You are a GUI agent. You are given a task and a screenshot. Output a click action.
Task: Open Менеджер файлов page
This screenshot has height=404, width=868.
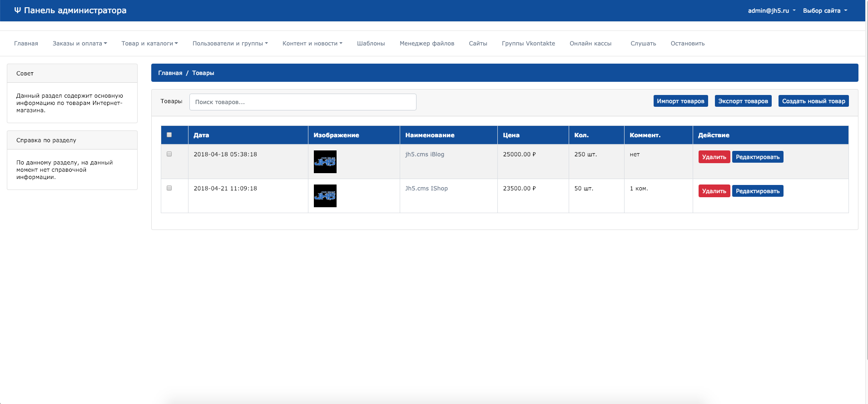point(427,44)
